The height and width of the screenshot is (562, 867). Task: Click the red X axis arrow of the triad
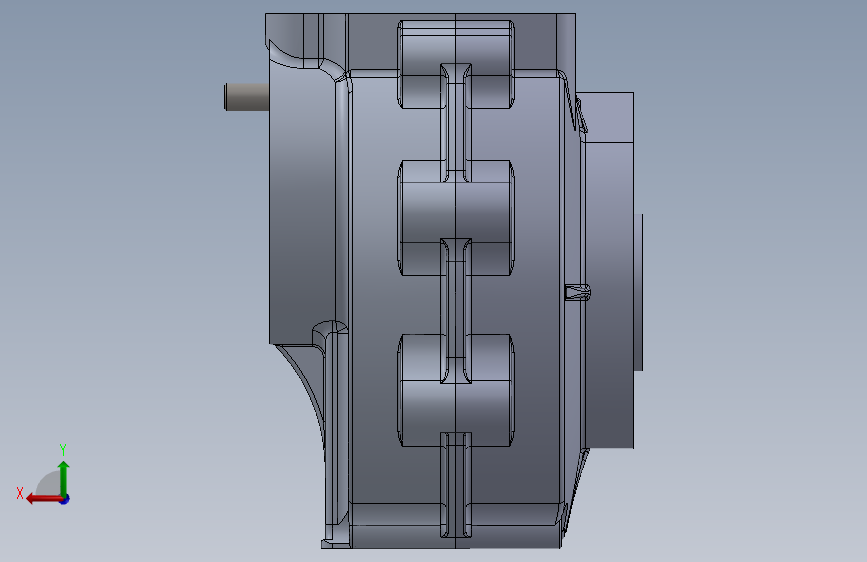[44, 499]
